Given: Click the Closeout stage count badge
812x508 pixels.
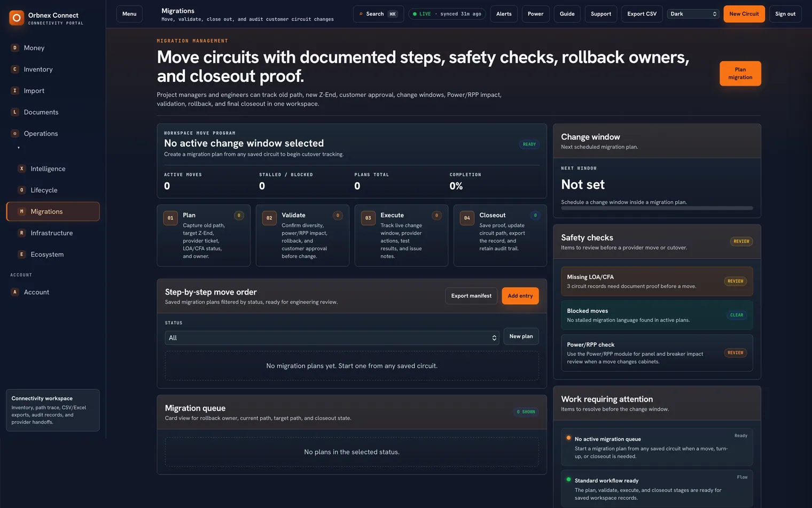Looking at the screenshot, I should (535, 215).
